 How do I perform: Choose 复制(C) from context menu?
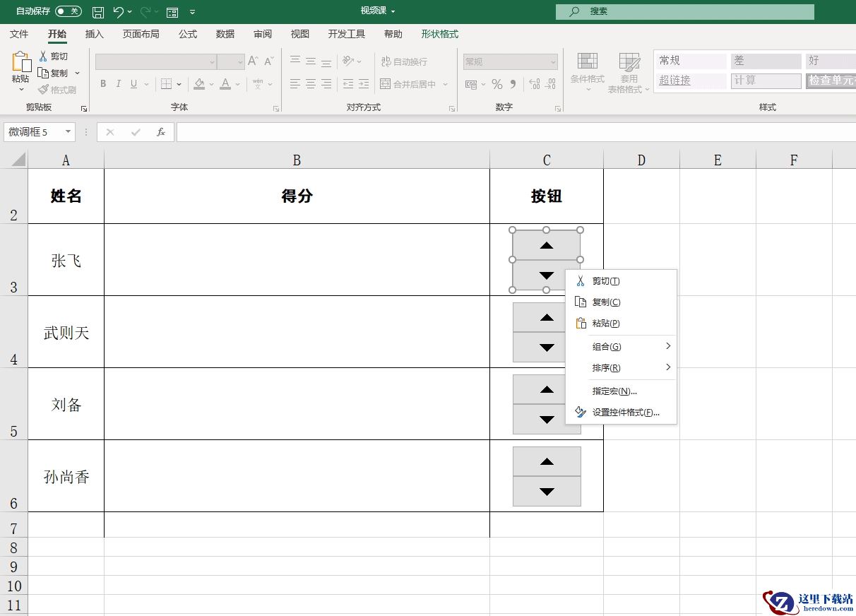[622, 302]
